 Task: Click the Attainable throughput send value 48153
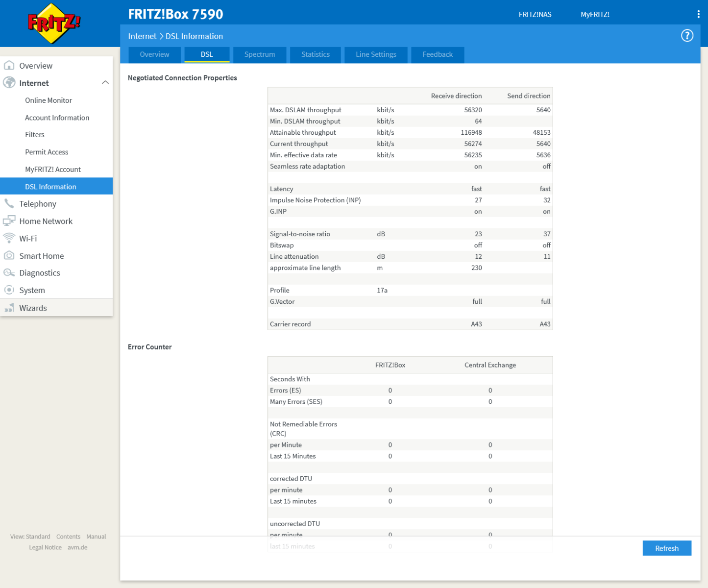pyautogui.click(x=541, y=132)
